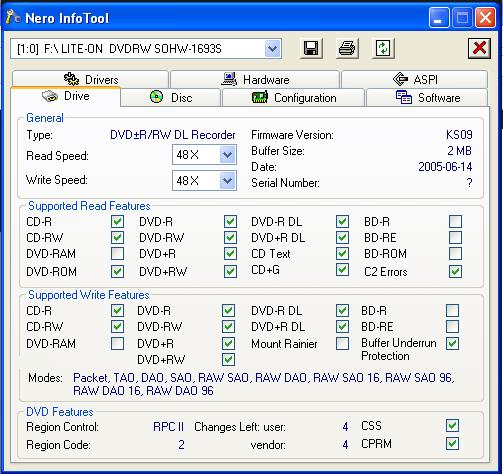Toggle DVD+RW read feature checkbox
Image resolution: width=503 pixels, height=474 pixels.
coord(230,271)
